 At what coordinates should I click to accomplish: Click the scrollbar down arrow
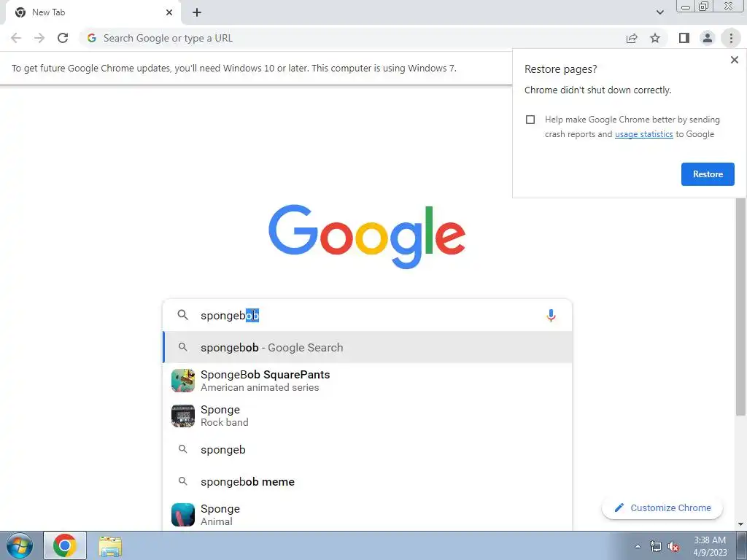point(741,524)
